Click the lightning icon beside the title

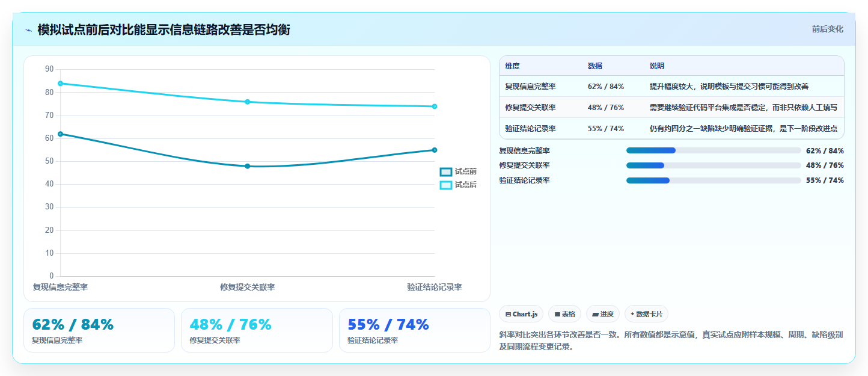pos(28,30)
